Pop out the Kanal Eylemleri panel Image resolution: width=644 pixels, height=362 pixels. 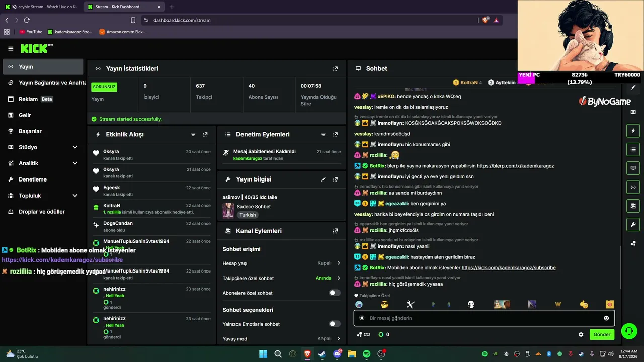(x=336, y=231)
